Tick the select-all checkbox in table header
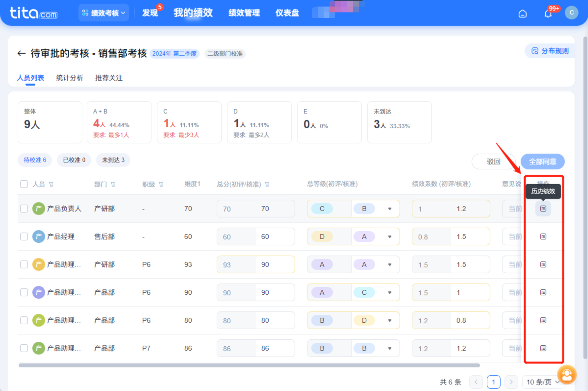The height and width of the screenshot is (391, 588). coord(24,184)
